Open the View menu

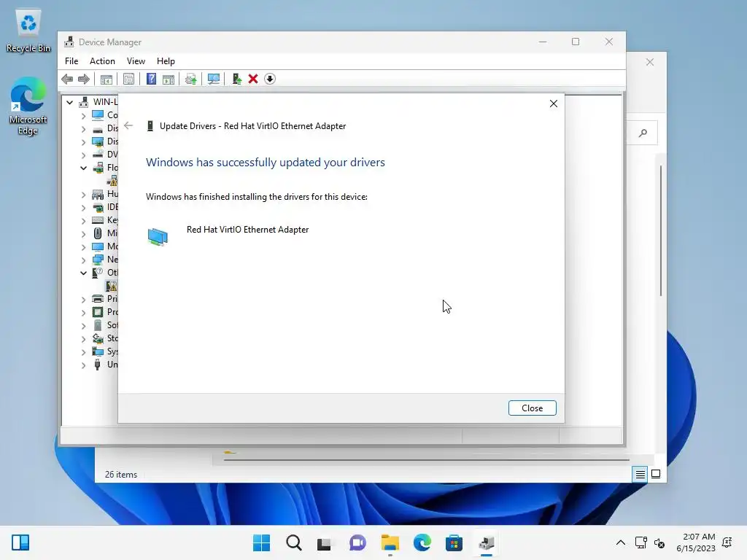tap(136, 61)
